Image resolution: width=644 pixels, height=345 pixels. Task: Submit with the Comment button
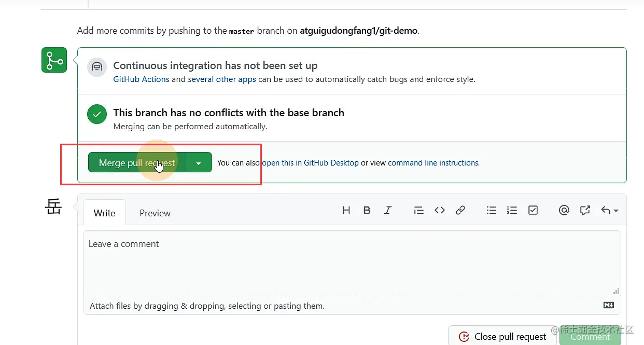[590, 336]
